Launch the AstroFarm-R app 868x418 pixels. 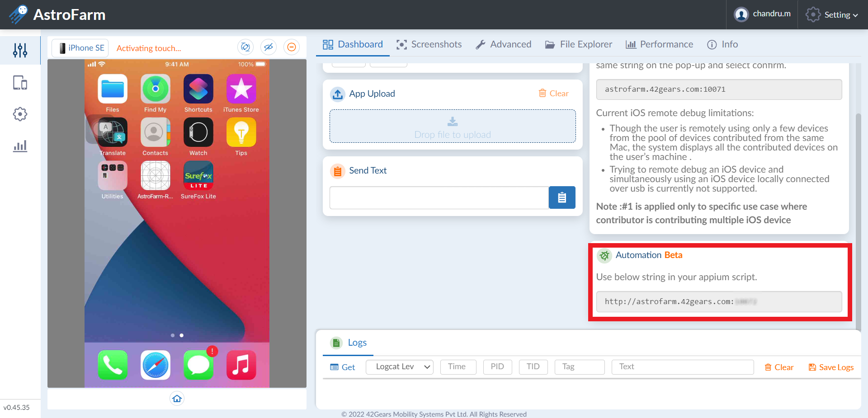(155, 176)
